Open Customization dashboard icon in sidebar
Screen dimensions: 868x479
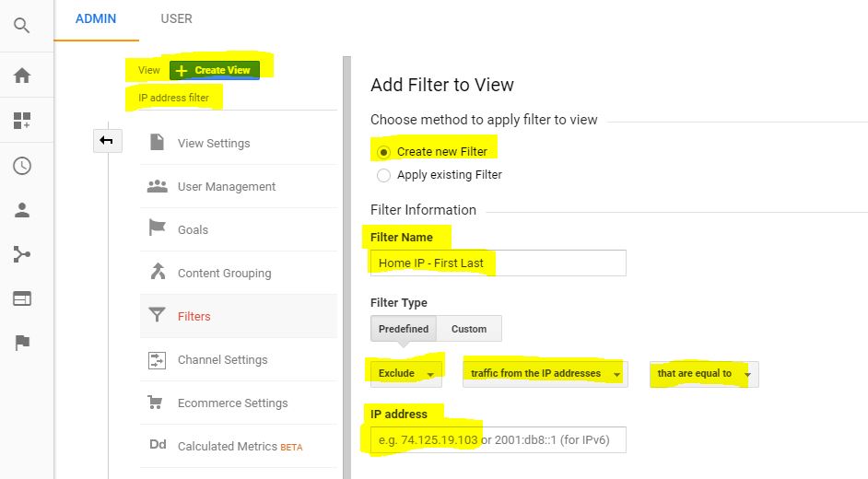22,121
